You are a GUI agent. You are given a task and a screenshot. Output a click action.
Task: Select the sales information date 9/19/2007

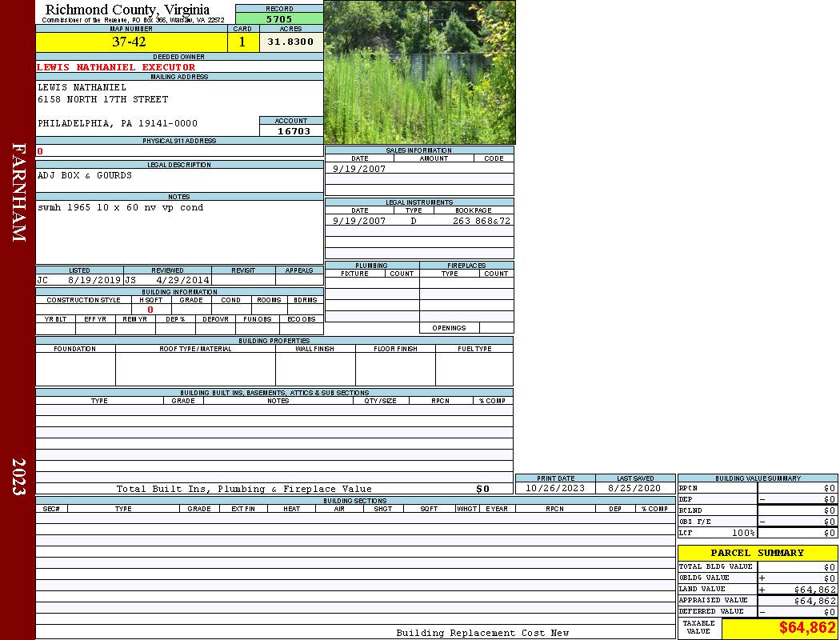point(359,169)
